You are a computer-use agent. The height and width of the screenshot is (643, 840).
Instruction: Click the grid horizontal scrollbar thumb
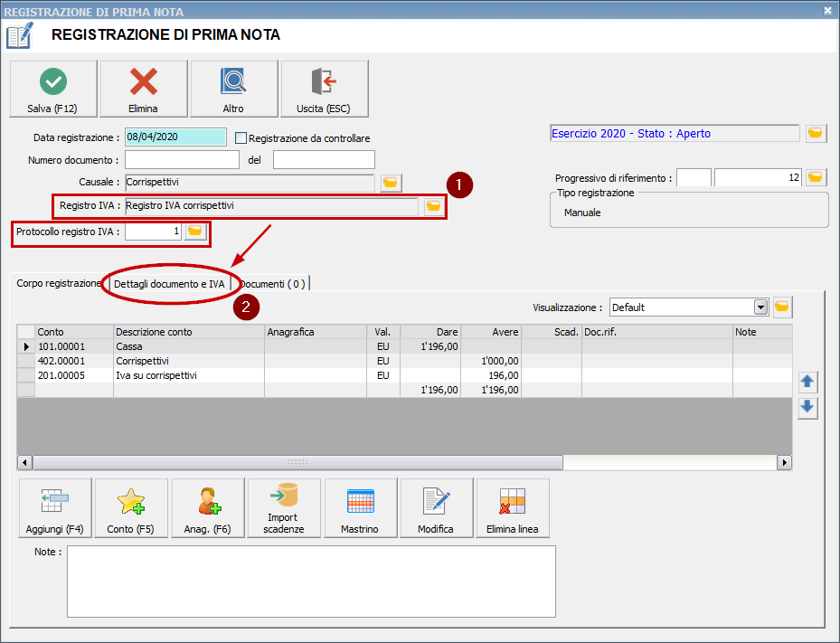pyautogui.click(x=297, y=462)
